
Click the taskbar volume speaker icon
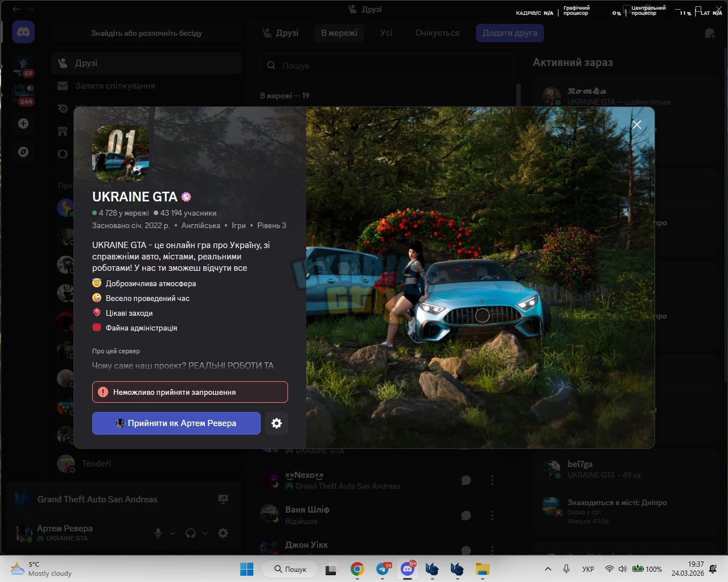[x=622, y=569]
